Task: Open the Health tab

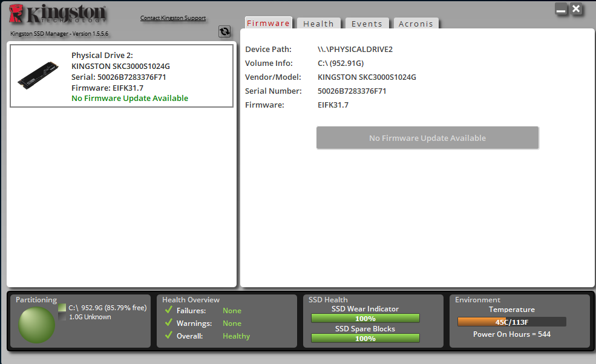Action: (x=318, y=24)
